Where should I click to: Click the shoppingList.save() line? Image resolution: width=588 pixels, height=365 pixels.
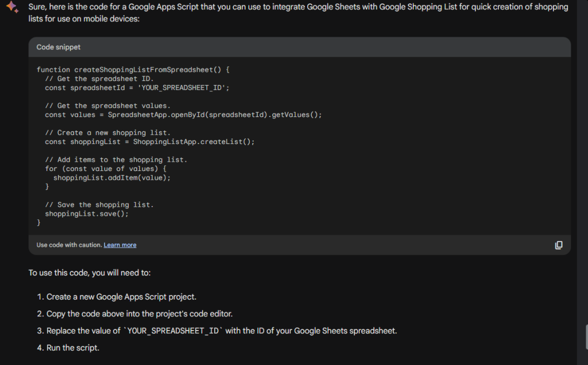coord(87,213)
